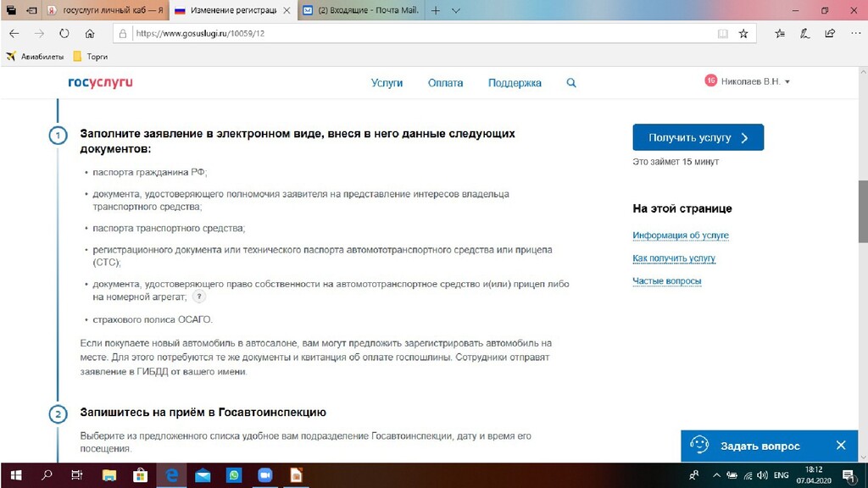
Task: Open the clock showing 18:12
Action: coord(814,475)
